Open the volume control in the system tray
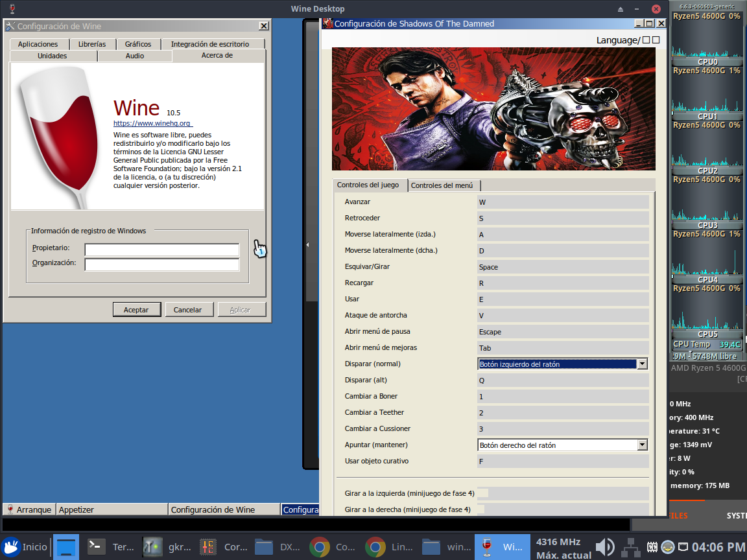Screen dimensions: 747x560 pyautogui.click(x=604, y=546)
